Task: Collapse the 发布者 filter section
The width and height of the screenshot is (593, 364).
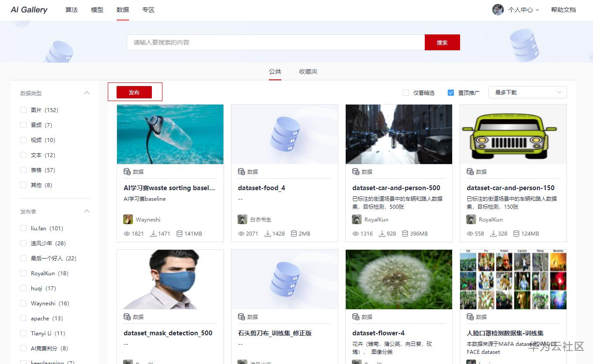Action: tap(87, 211)
